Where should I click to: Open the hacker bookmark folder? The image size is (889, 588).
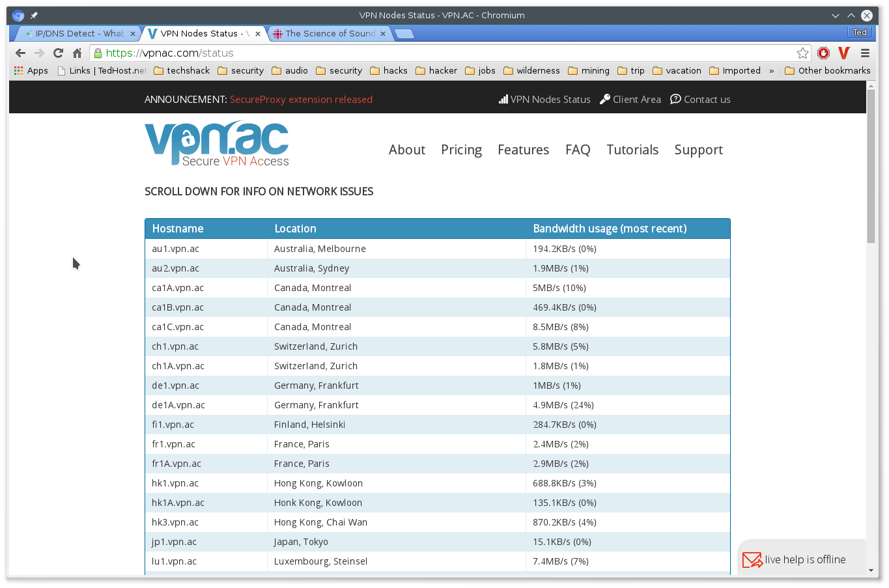click(436, 70)
